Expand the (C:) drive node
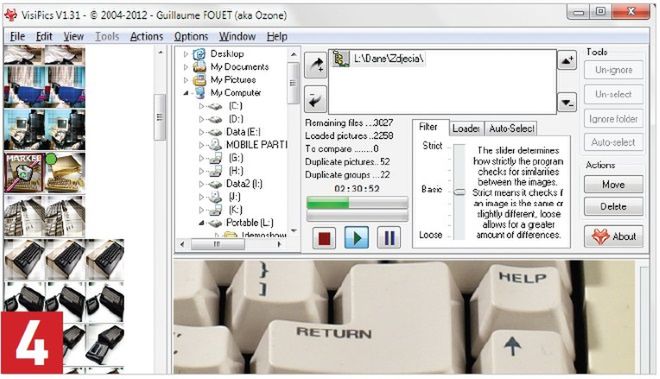Image resolution: width=660 pixels, height=379 pixels. (201, 107)
